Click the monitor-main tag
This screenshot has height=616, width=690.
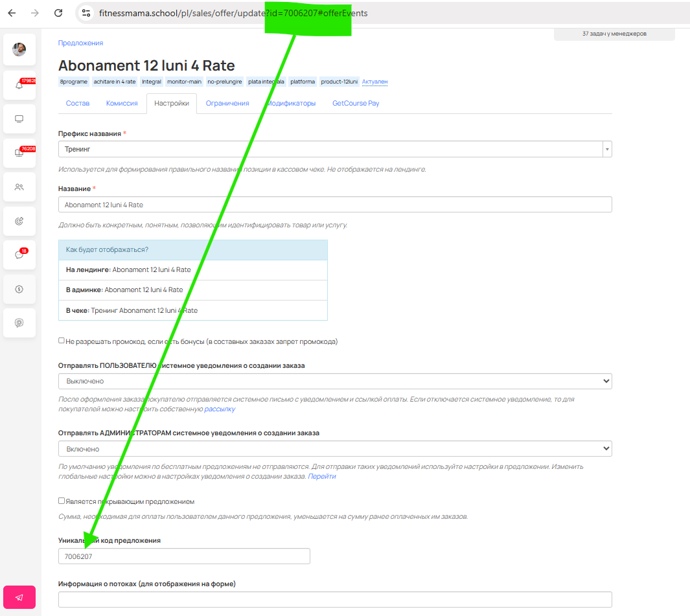[185, 82]
